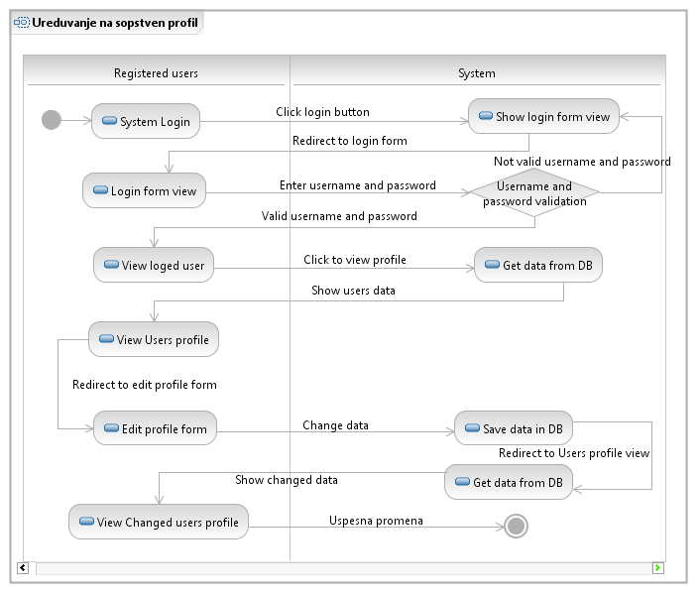
Task: Click the System swimlane header
Action: tap(476, 73)
